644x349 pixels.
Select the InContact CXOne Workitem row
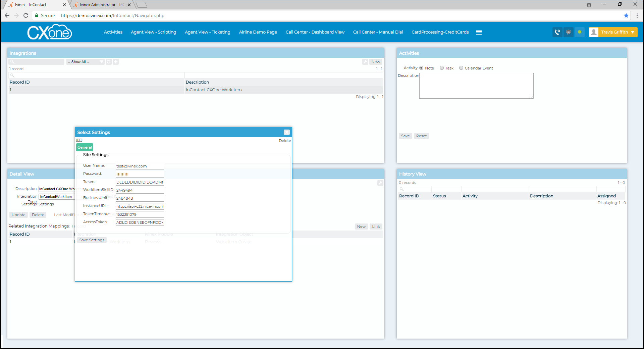pyautogui.click(x=196, y=90)
